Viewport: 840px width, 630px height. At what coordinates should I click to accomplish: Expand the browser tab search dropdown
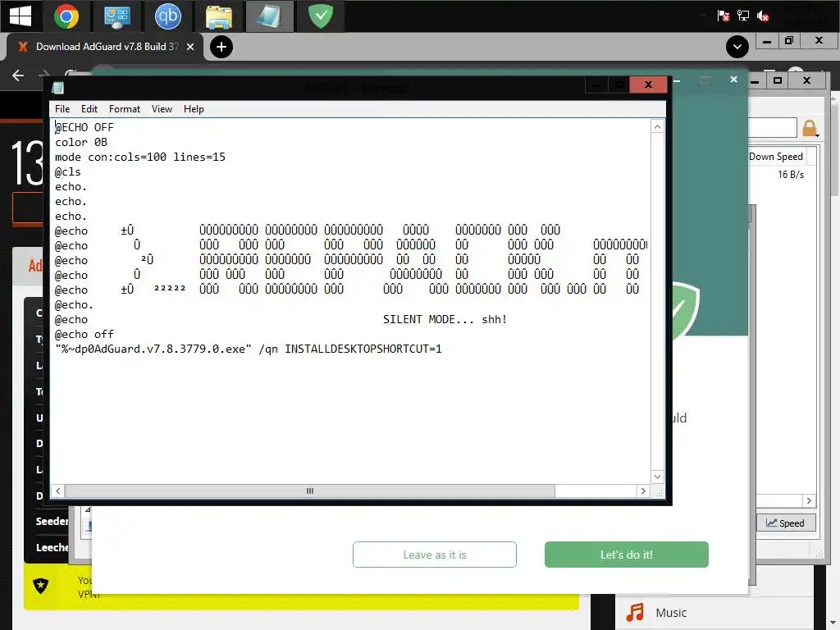pyautogui.click(x=737, y=47)
